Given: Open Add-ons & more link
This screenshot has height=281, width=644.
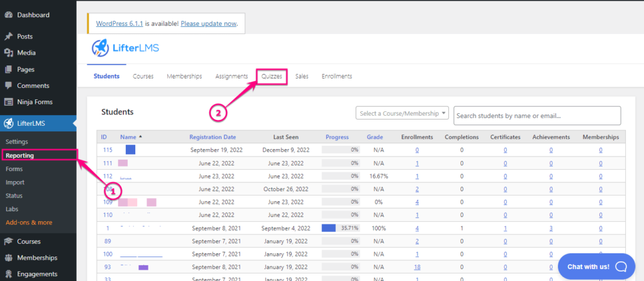Looking at the screenshot, I should tap(29, 223).
